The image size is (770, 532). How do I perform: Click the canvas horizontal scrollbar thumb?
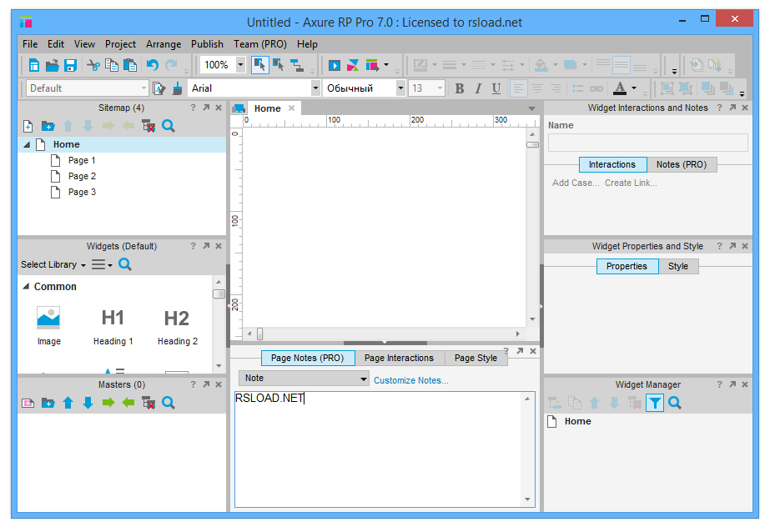(259, 334)
